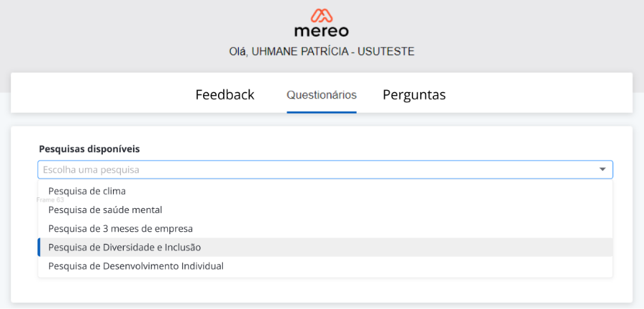Collapse the survey dropdown arrow
The image size is (644, 309).
(603, 170)
